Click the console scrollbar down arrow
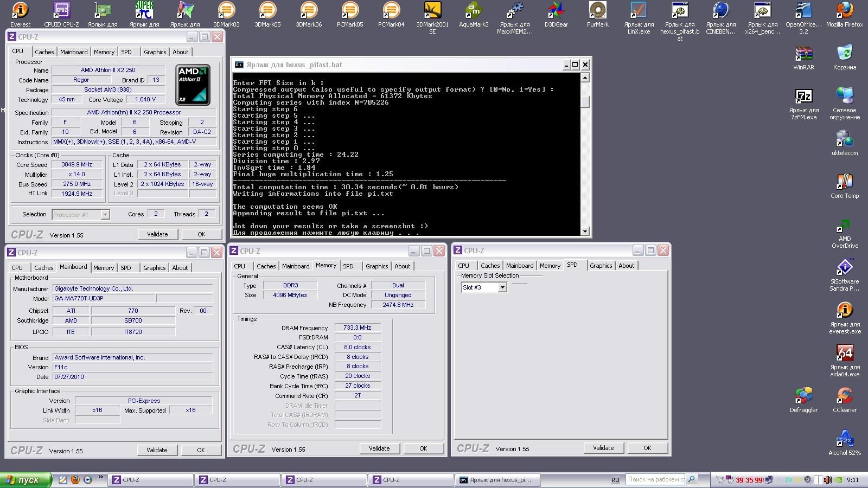The width and height of the screenshot is (868, 488). [x=585, y=232]
